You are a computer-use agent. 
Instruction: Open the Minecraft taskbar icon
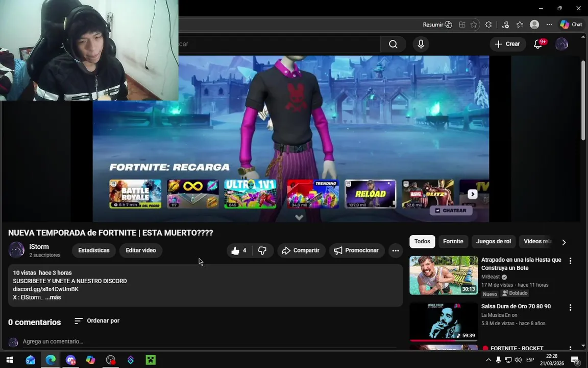(x=151, y=360)
